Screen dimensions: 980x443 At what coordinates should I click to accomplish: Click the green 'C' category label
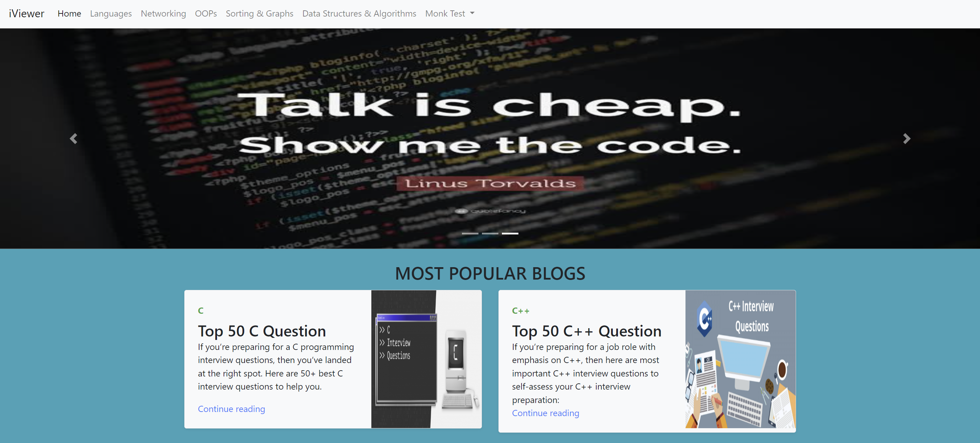[200, 311]
